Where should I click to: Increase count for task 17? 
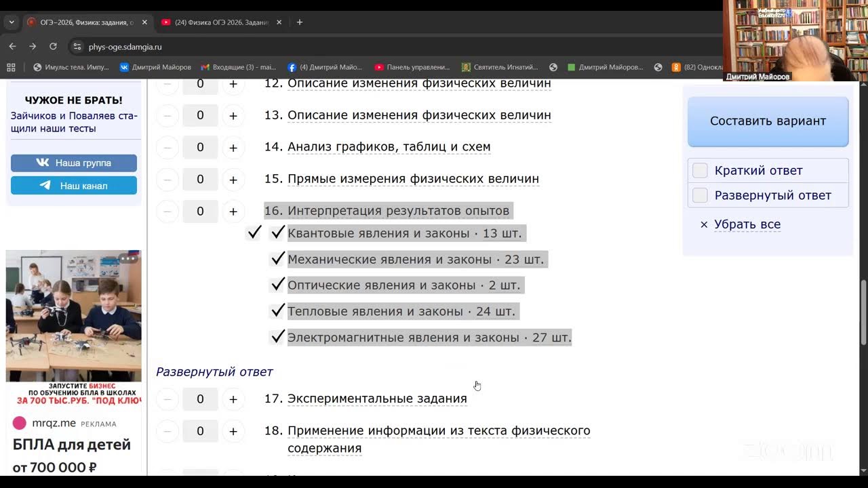pos(233,399)
